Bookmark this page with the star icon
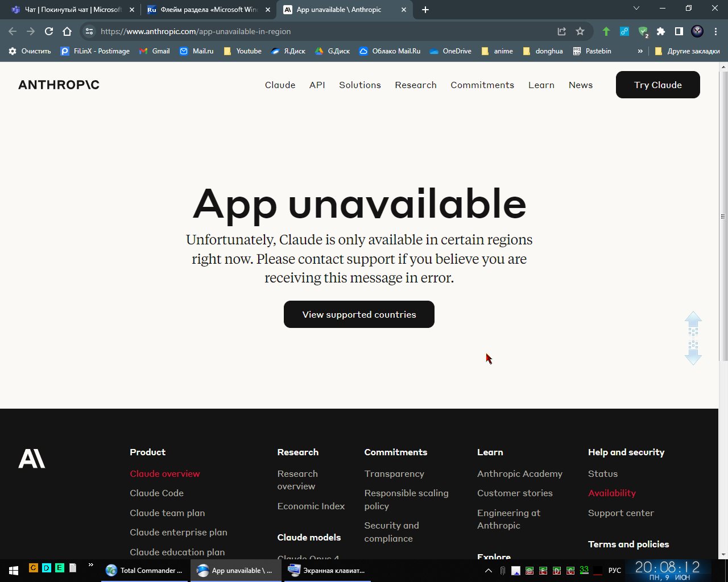728x582 pixels. [580, 31]
